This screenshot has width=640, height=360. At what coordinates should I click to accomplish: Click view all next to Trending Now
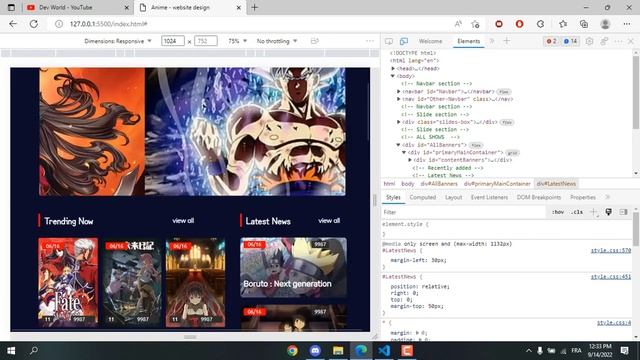(183, 221)
